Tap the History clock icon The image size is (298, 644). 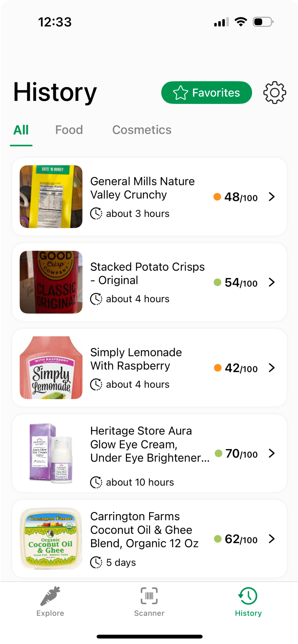point(248,596)
